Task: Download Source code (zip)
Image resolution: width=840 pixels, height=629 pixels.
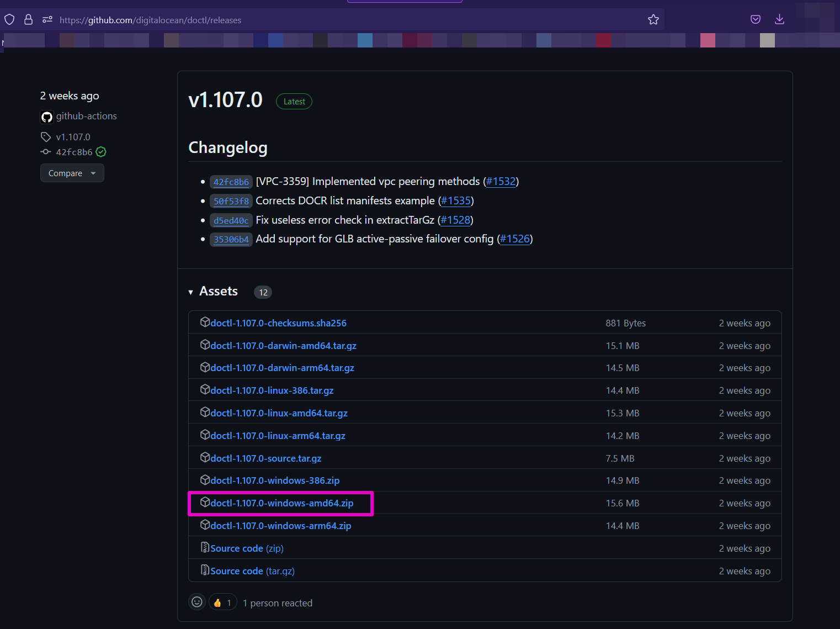Action: point(247,548)
